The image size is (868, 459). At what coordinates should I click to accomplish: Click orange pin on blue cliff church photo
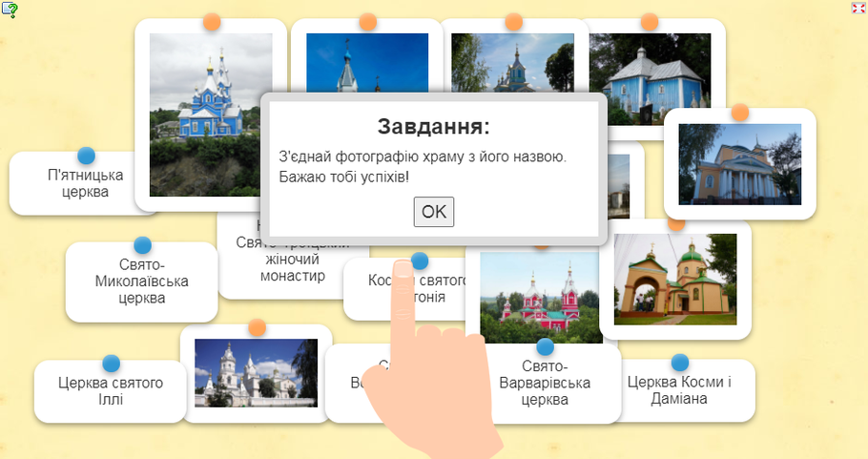pyautogui.click(x=212, y=22)
